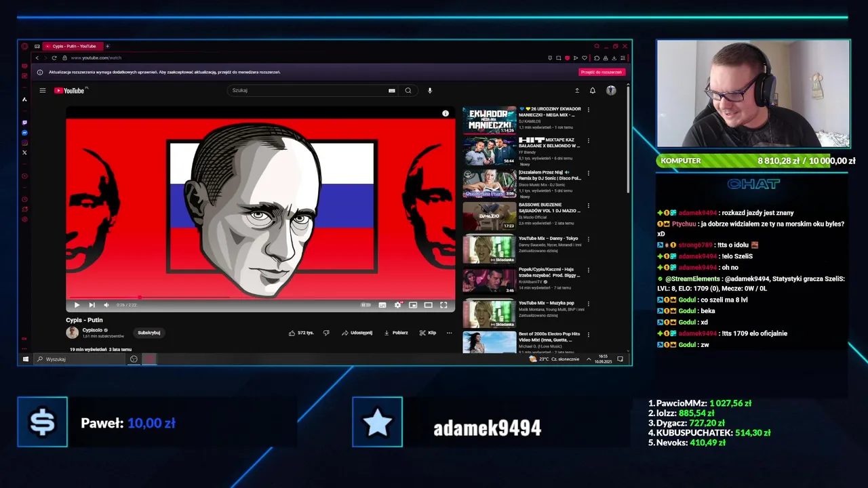Skip to the next video in player
The height and width of the screenshot is (488, 868).
92,305
